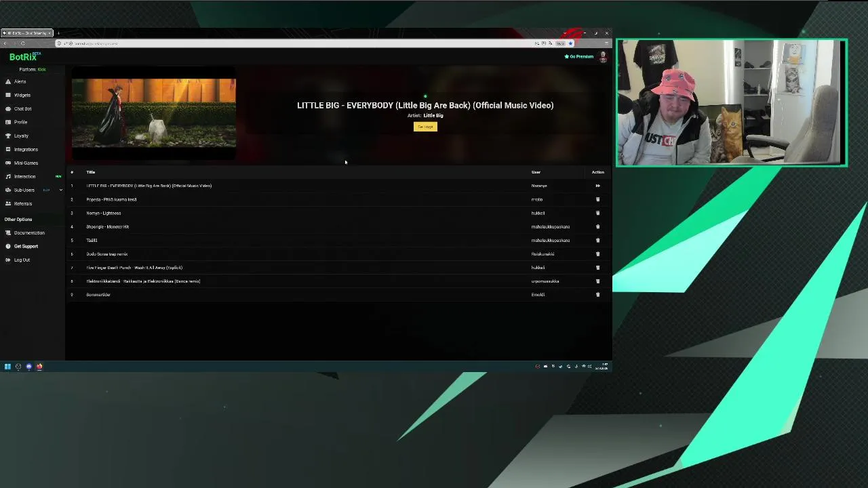Screen dimensions: 868x488
Task: Select the Popeda - Pitkä kuuma kesä row
Action: tap(338, 199)
